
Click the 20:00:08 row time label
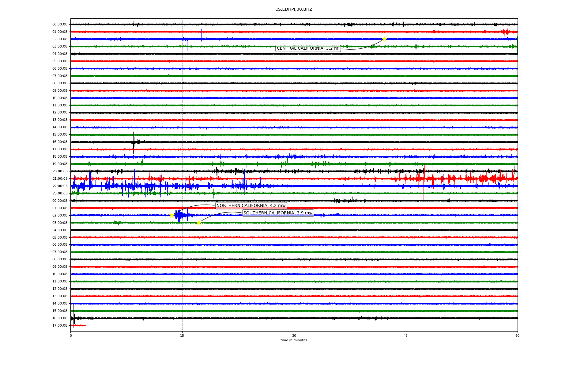[60, 171]
